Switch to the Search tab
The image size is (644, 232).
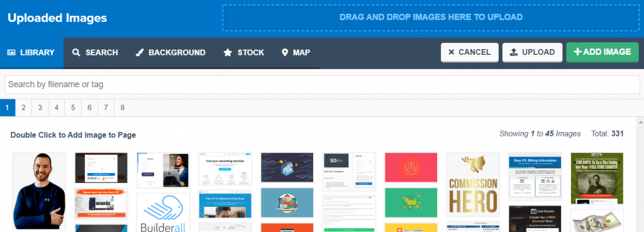(95, 53)
